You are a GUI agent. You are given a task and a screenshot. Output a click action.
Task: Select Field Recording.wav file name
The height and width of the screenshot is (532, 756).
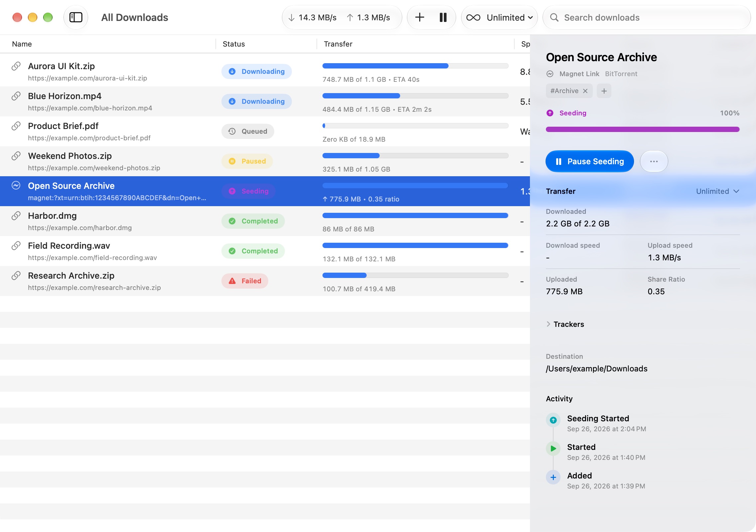(x=69, y=246)
